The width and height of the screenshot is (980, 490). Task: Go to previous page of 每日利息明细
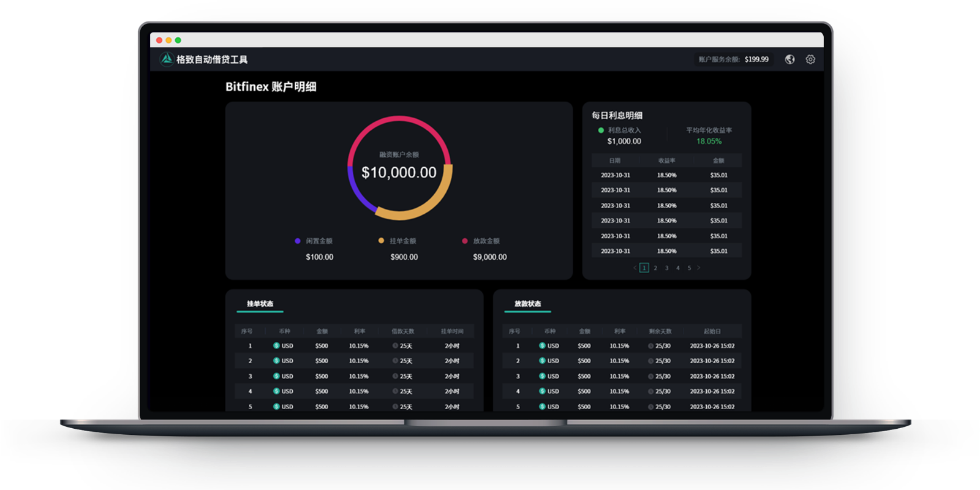635,268
